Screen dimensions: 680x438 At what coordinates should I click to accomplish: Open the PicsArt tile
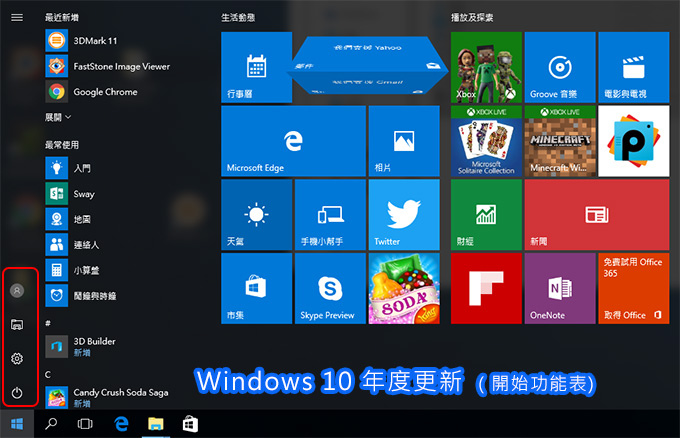pyautogui.click(x=634, y=141)
